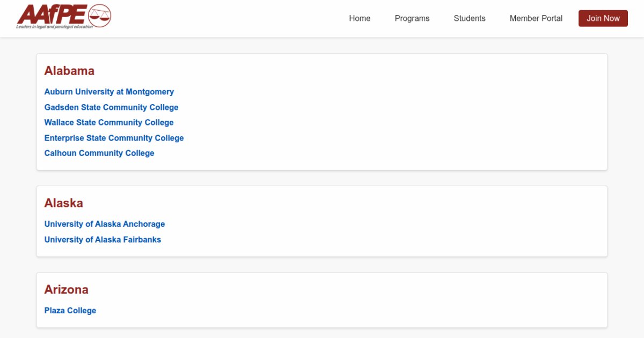Visit Gadsden State Community College

point(111,107)
